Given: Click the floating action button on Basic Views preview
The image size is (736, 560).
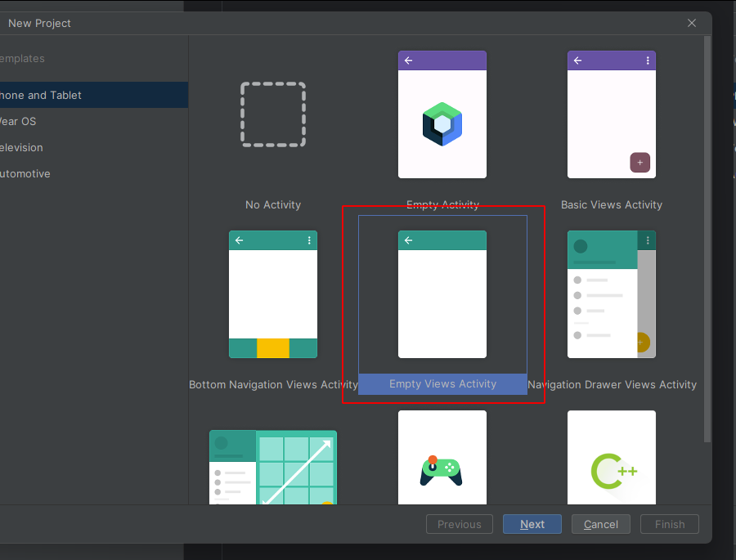Looking at the screenshot, I should click(640, 163).
